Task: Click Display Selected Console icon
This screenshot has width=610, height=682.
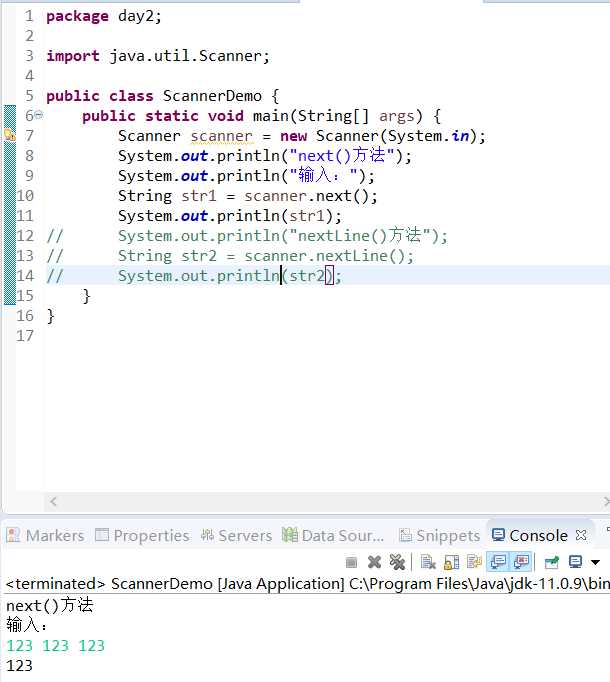Action: (x=575, y=562)
